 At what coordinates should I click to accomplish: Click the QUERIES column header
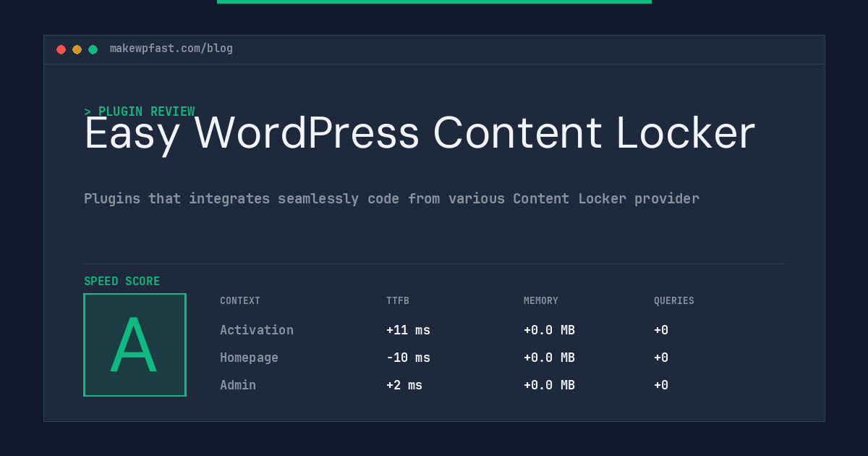point(674,301)
